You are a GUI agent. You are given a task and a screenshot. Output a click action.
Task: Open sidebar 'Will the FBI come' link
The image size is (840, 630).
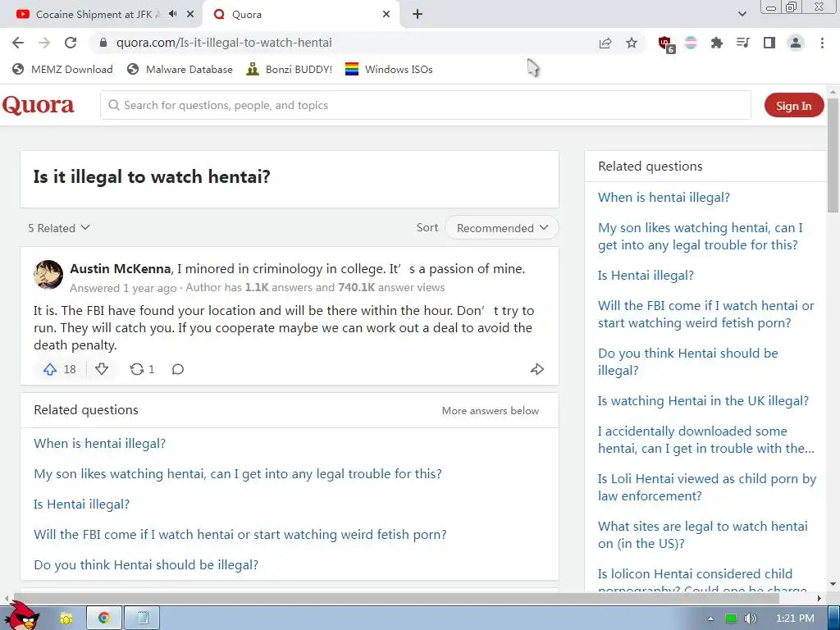[x=705, y=314]
